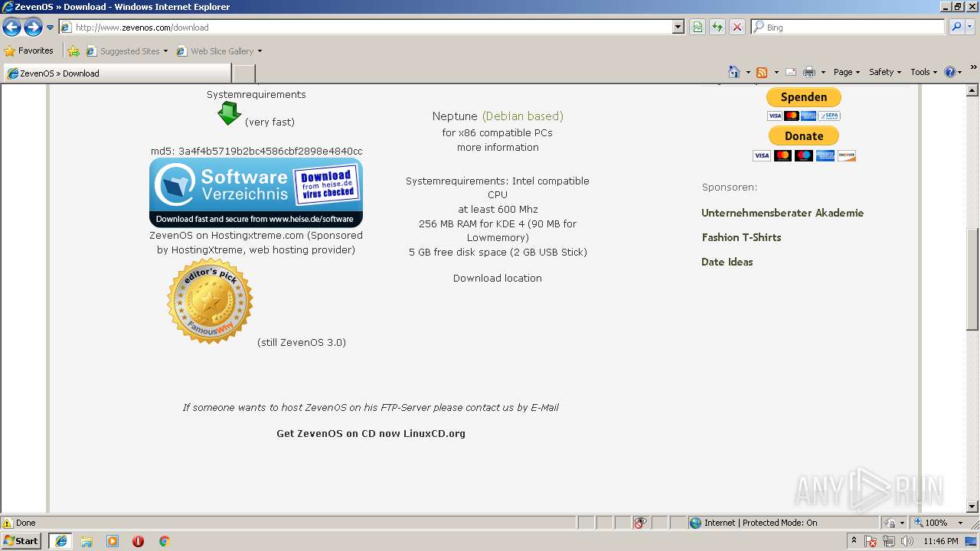The height and width of the screenshot is (551, 980).
Task: Click the Add to Favorites Bar icon
Action: click(73, 51)
